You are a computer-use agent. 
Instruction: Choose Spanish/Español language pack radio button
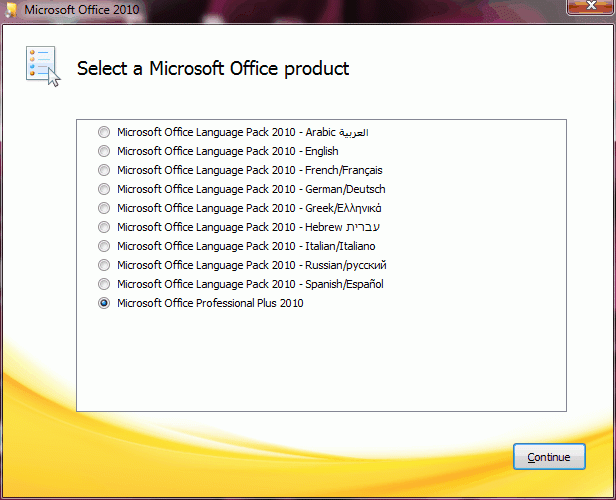(104, 284)
